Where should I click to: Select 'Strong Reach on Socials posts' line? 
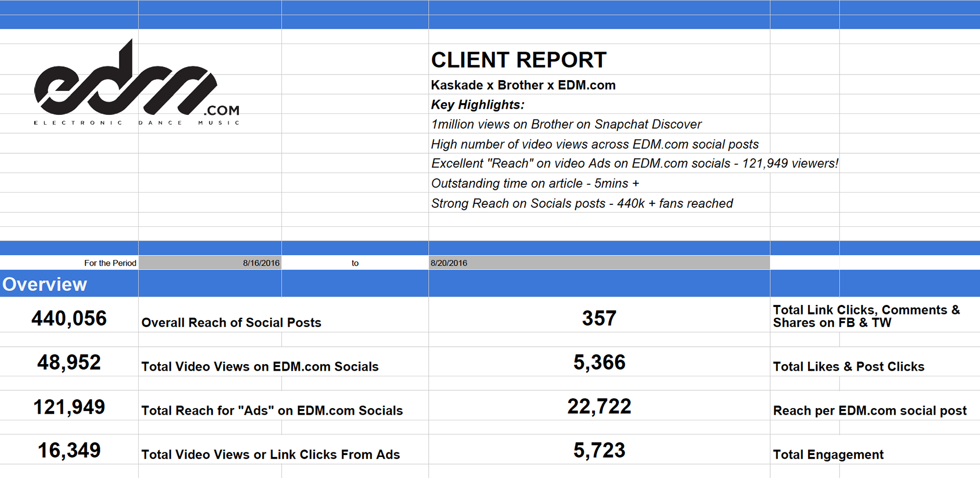[582, 203]
